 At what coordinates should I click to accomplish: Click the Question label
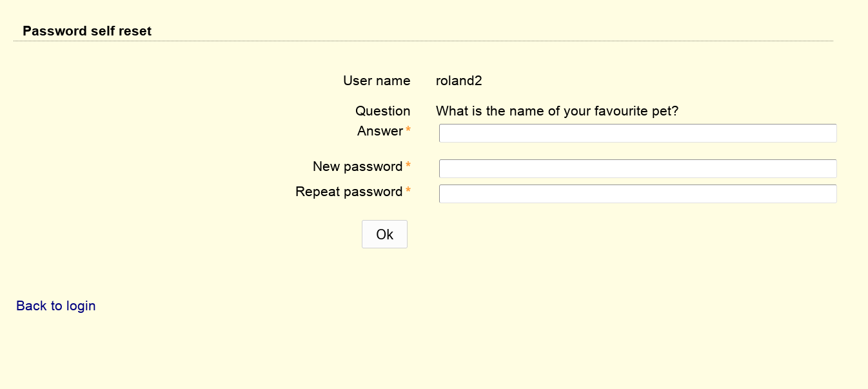coord(383,111)
